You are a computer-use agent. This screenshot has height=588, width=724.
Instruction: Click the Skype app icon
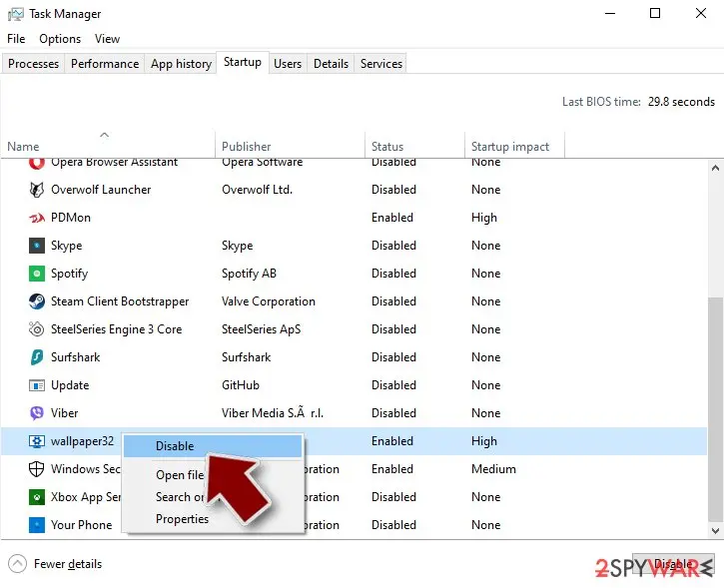point(37,246)
